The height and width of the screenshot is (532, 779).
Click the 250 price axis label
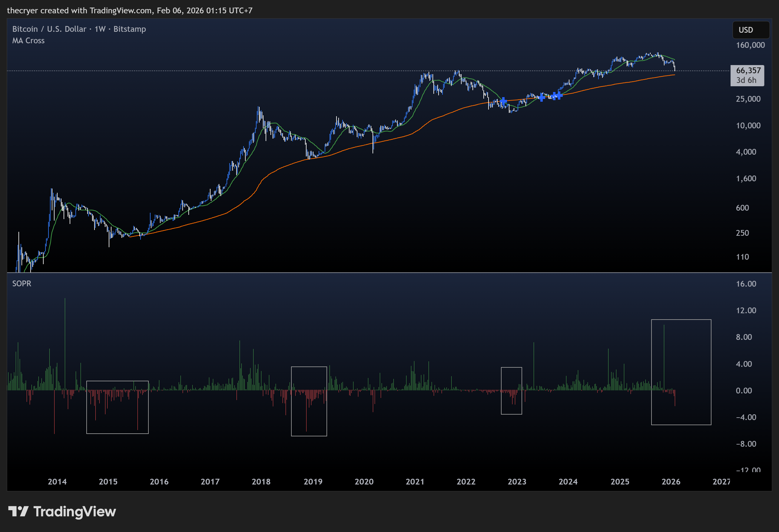(x=742, y=233)
